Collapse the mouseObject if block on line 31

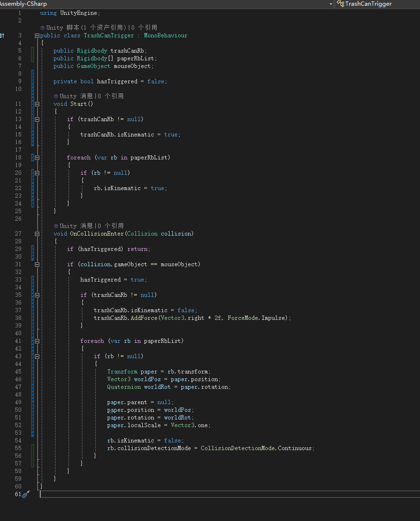(x=37, y=264)
